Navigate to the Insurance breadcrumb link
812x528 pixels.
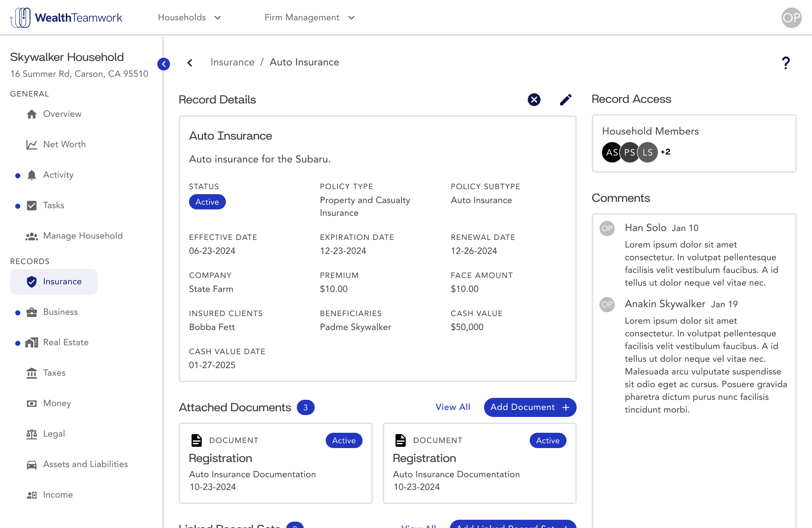[x=232, y=62]
